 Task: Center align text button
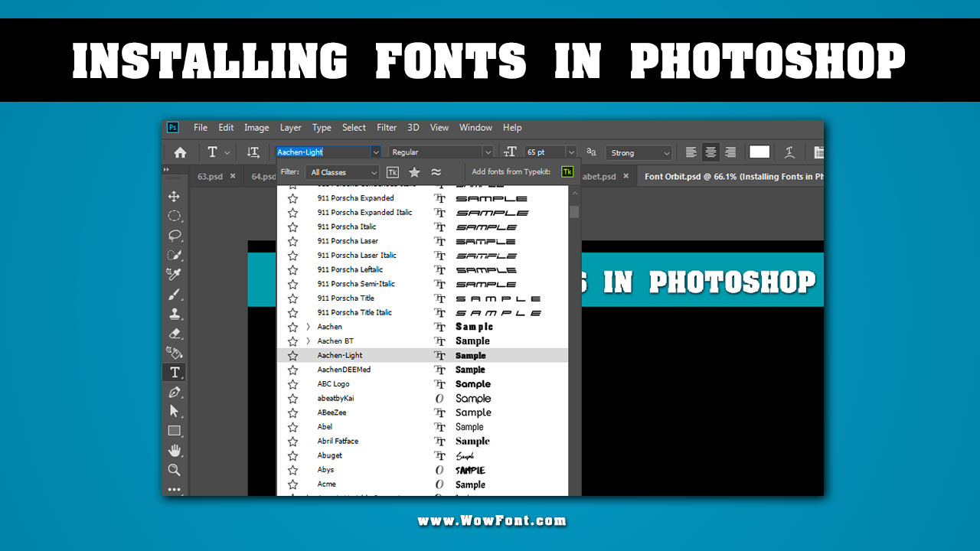[710, 152]
